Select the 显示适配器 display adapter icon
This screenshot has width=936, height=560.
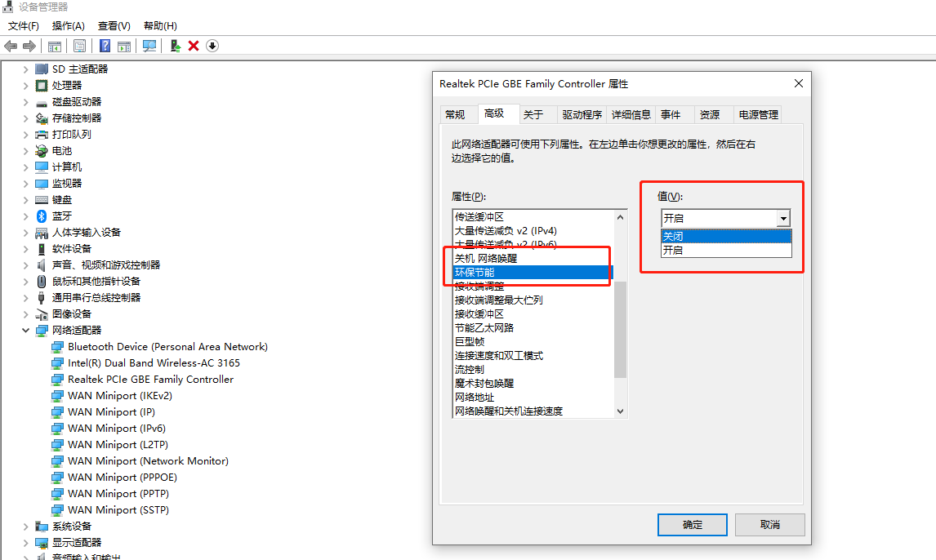point(41,543)
